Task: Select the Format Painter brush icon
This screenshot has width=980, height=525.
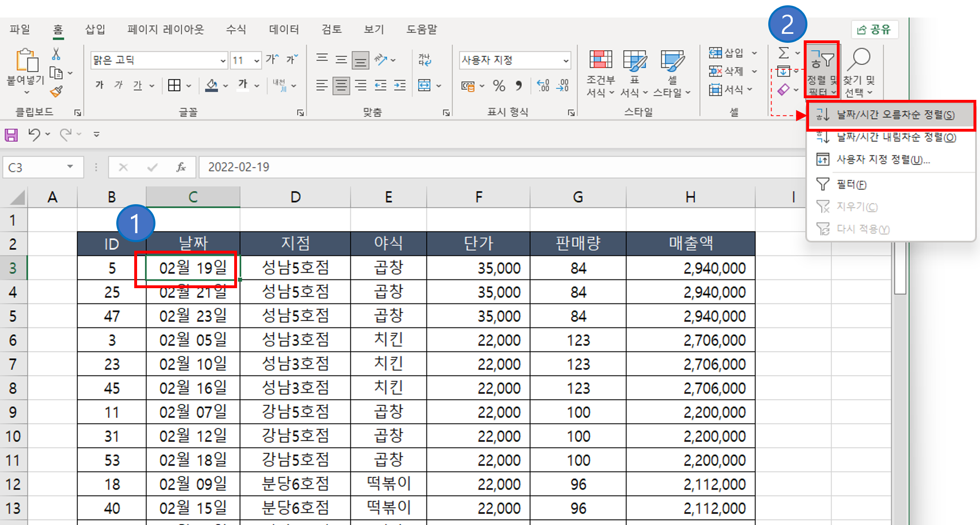Action: click(x=56, y=92)
